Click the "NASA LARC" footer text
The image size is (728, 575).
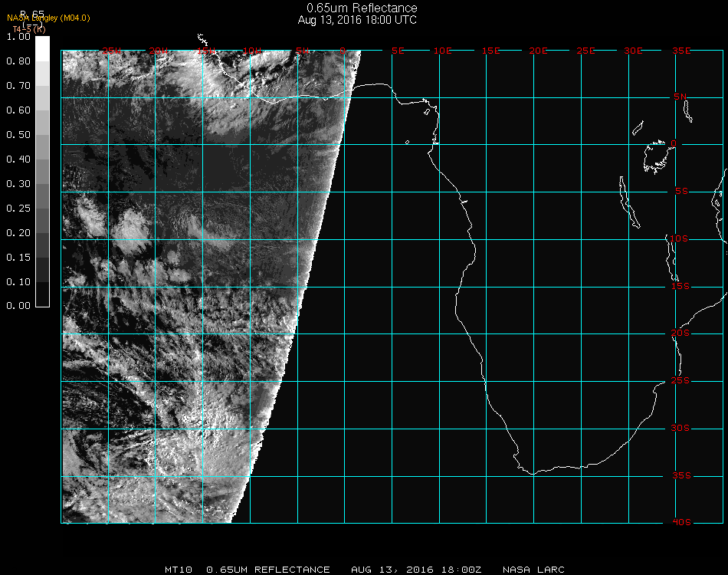(533, 570)
